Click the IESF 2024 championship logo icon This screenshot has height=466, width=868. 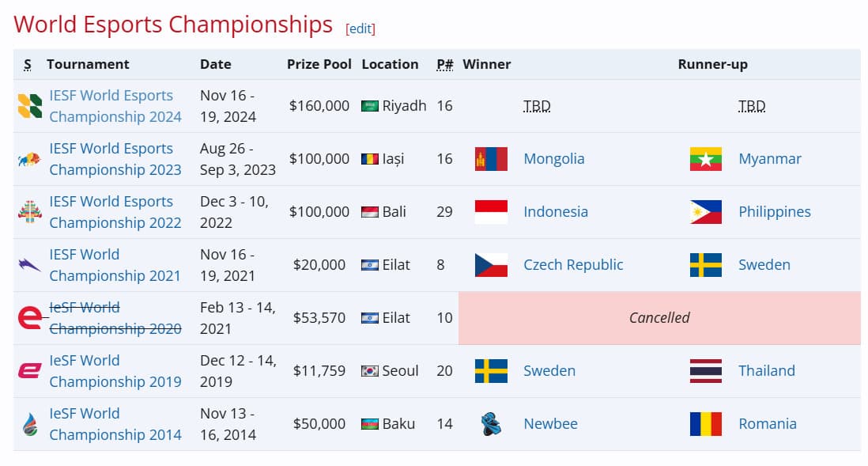[x=28, y=105]
